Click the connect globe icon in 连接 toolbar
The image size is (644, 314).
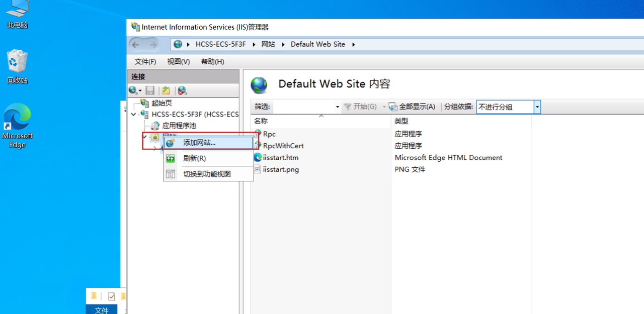click(x=133, y=90)
